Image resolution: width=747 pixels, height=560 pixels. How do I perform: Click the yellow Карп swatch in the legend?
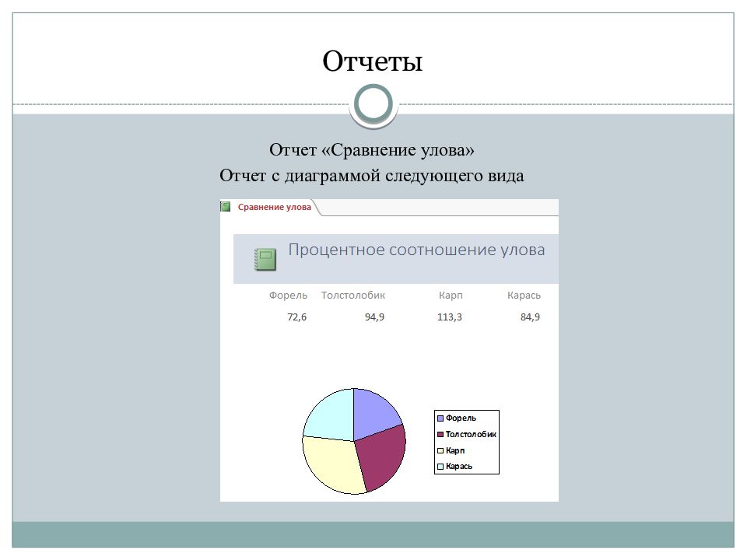tap(440, 450)
